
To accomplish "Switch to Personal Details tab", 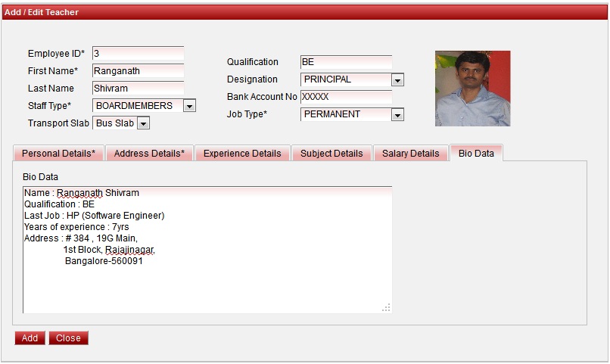I will point(58,153).
